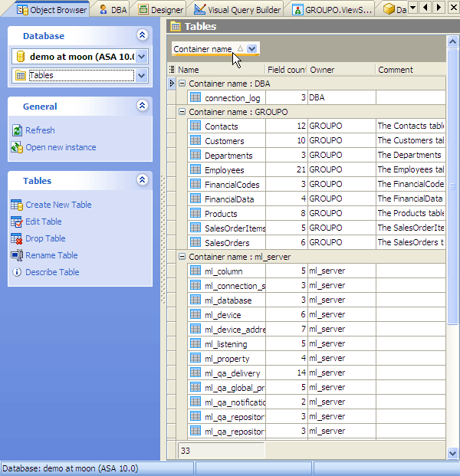Click the Create New Table icon
Screen dimensions: 460x476
[17, 205]
